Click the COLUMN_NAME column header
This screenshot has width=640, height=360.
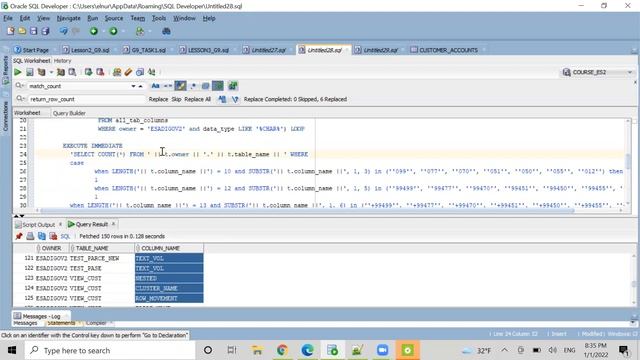coord(169,248)
